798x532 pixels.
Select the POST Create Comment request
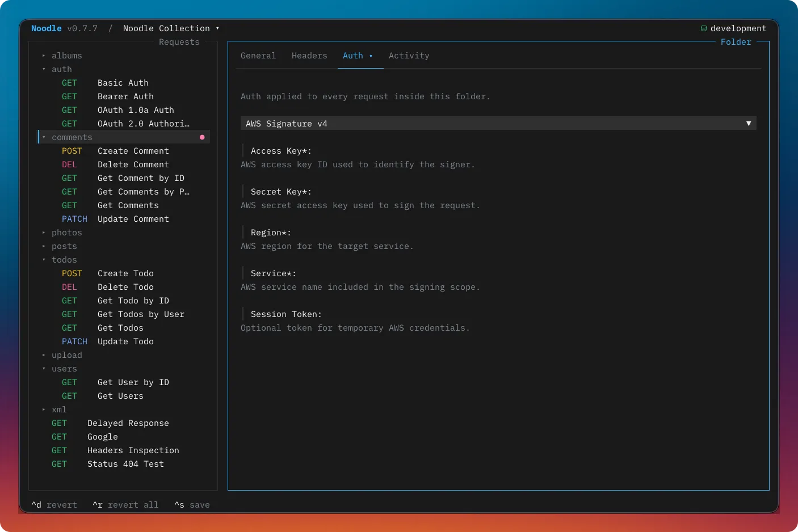click(x=124, y=151)
